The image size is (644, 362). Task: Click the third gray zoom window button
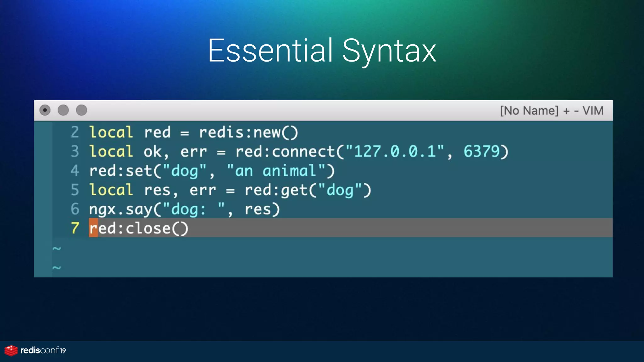click(x=81, y=110)
